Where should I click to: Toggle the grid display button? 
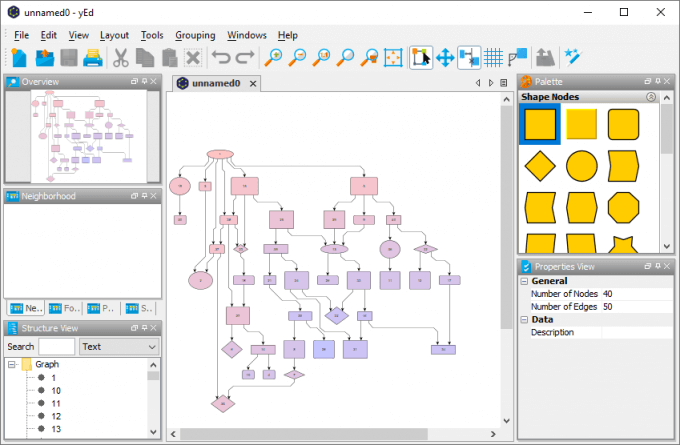click(493, 57)
